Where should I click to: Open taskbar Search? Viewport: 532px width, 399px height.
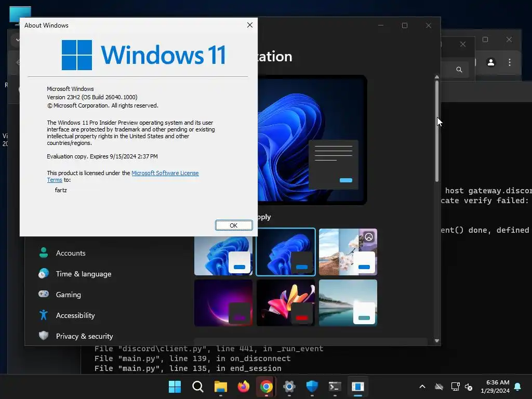coord(198,387)
